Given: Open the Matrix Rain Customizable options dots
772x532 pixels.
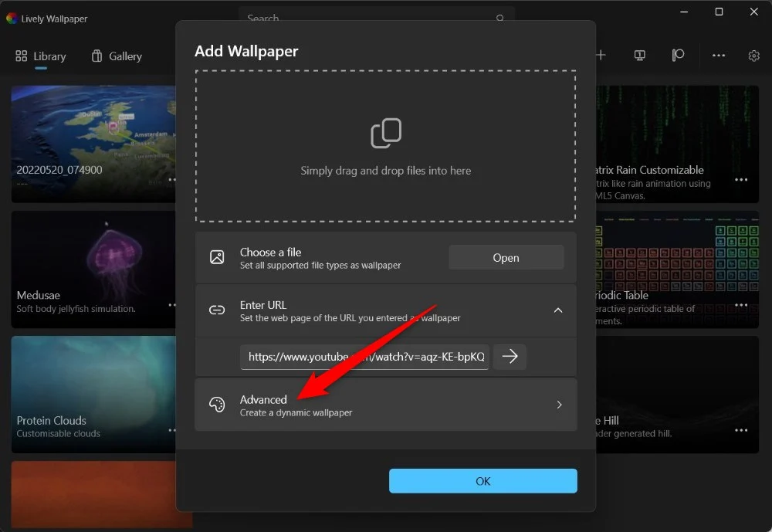Looking at the screenshot, I should pos(741,180).
